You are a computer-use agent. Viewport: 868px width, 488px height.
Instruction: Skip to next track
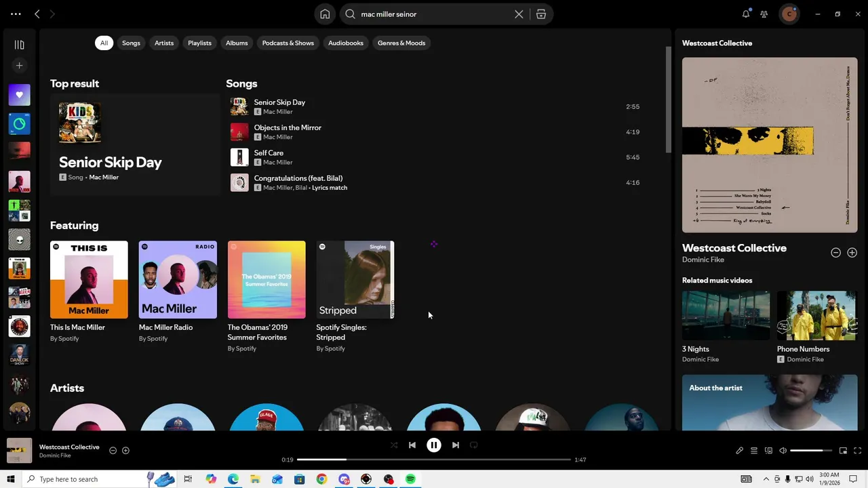[x=456, y=445]
